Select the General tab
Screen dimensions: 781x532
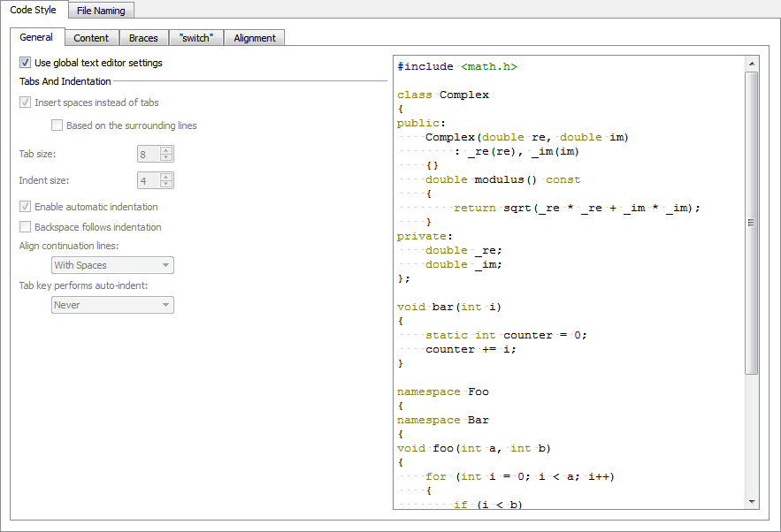36,37
